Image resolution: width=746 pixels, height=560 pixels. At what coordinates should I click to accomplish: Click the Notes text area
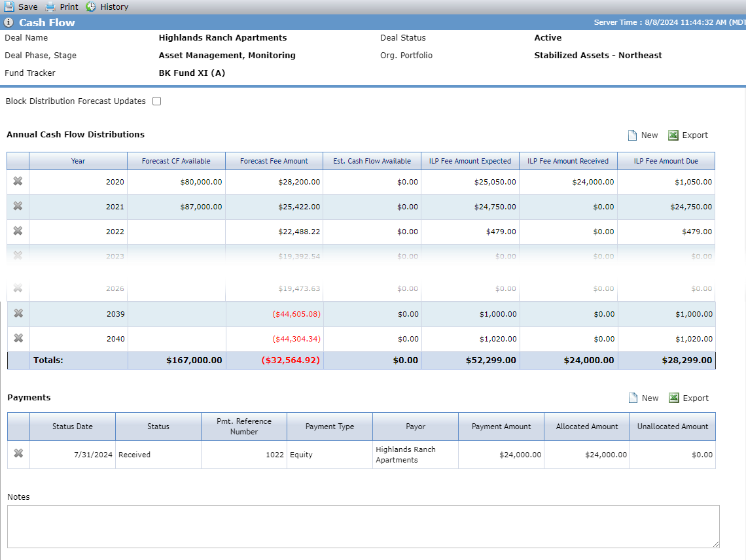click(x=363, y=527)
